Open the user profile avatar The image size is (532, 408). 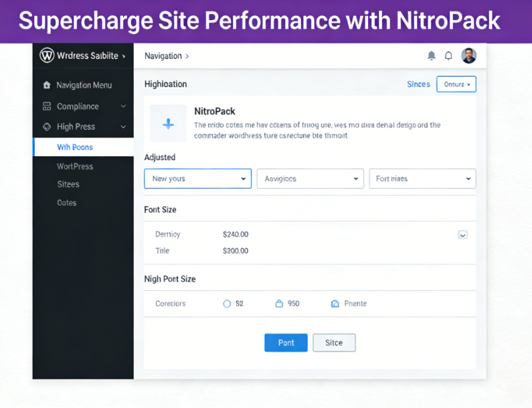(469, 56)
